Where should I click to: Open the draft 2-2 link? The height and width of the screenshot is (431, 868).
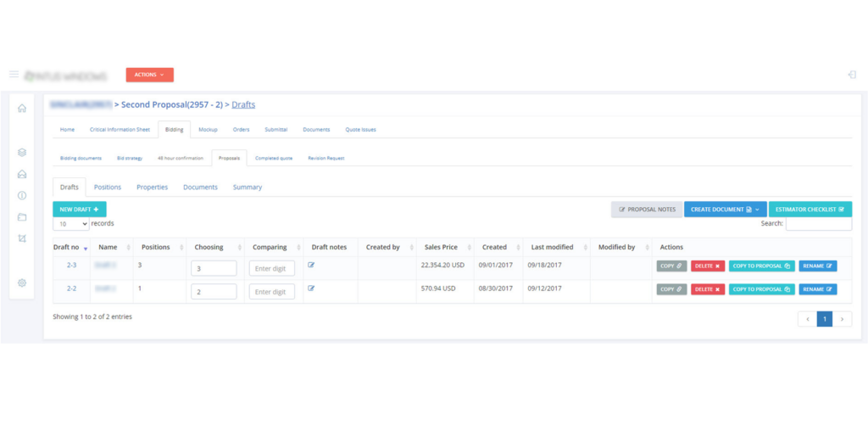(72, 288)
